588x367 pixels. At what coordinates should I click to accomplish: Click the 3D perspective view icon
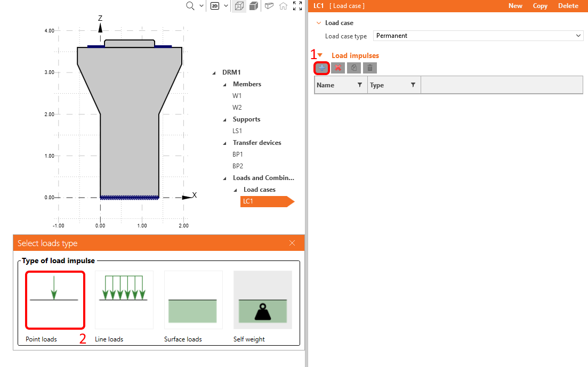(269, 6)
